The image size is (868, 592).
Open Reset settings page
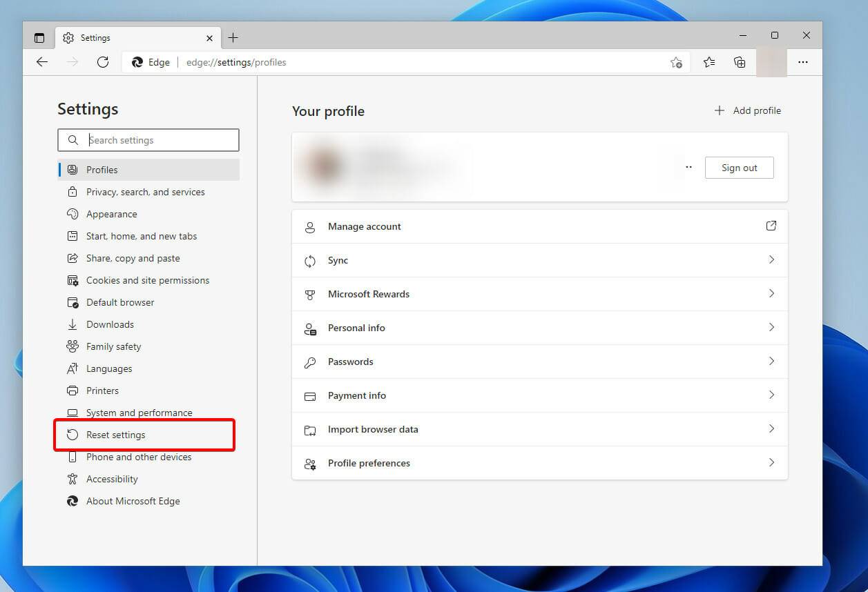pyautogui.click(x=148, y=435)
